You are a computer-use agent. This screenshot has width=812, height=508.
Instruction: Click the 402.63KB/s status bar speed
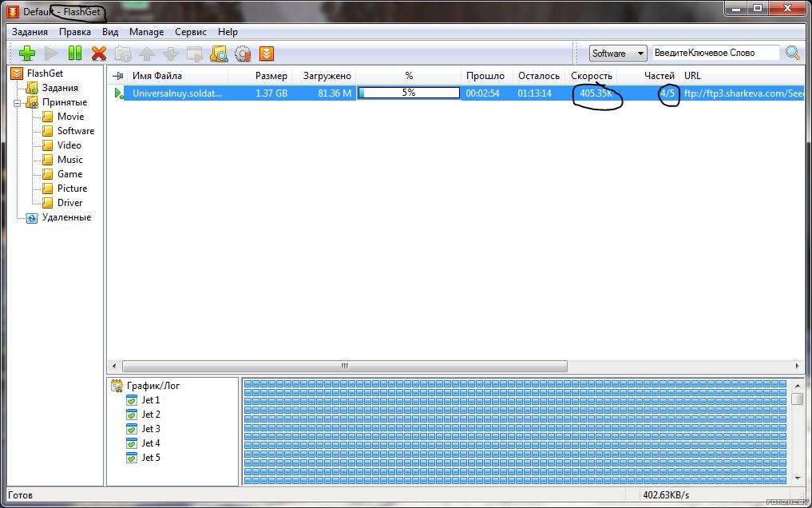(666, 495)
